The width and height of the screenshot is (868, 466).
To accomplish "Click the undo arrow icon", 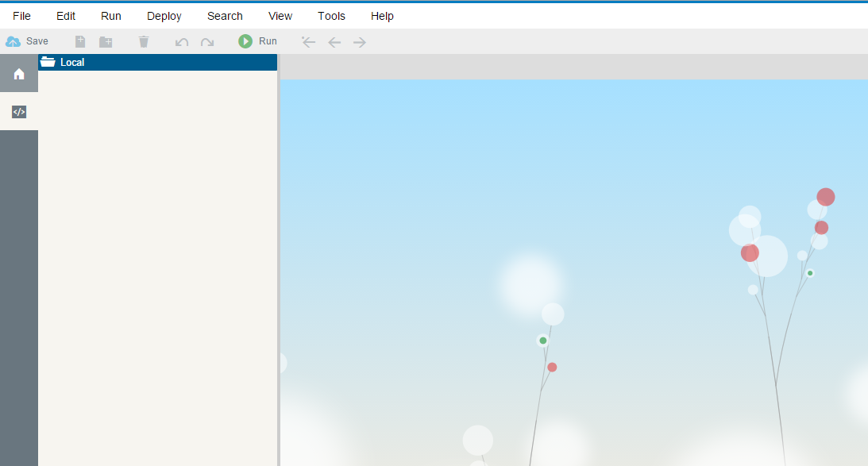I will coord(182,42).
